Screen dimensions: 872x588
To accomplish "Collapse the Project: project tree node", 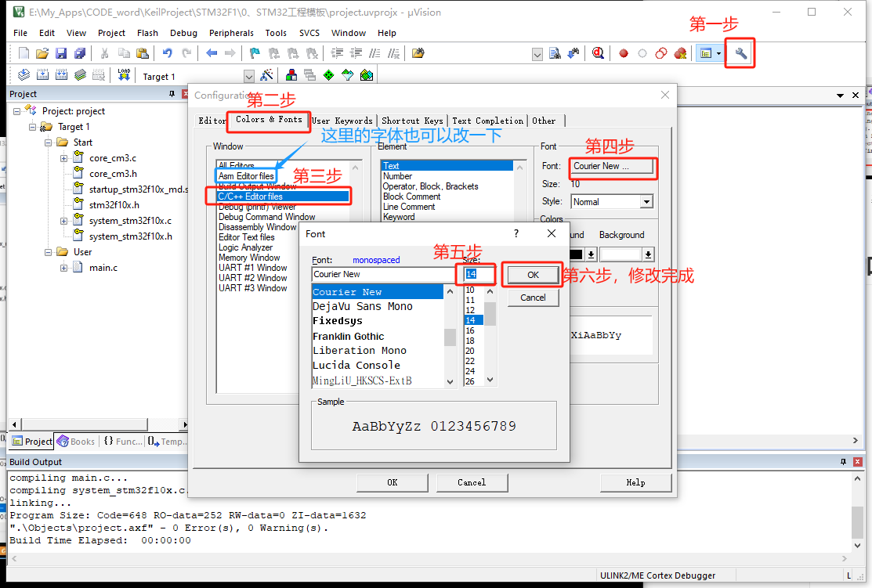I will (x=17, y=111).
